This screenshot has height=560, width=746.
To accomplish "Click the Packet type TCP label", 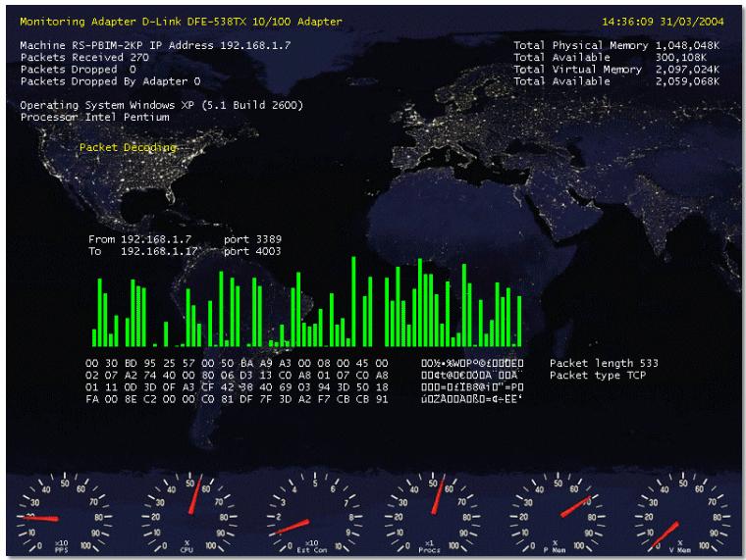I will (598, 375).
